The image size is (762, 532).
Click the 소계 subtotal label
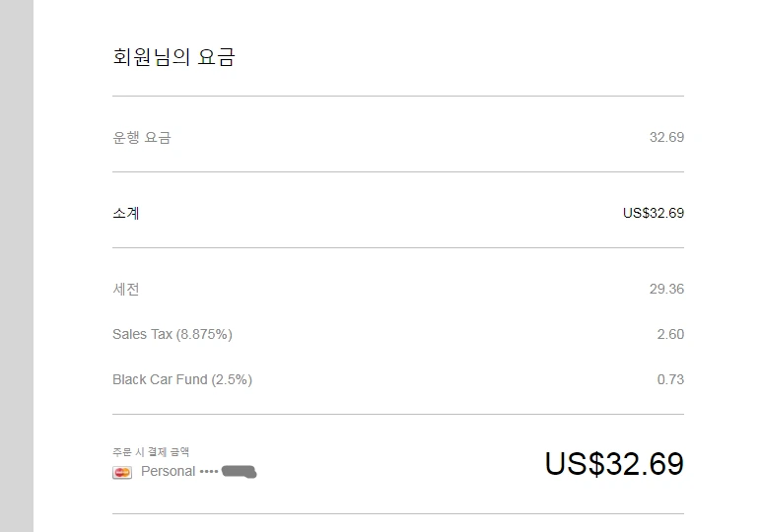point(126,213)
